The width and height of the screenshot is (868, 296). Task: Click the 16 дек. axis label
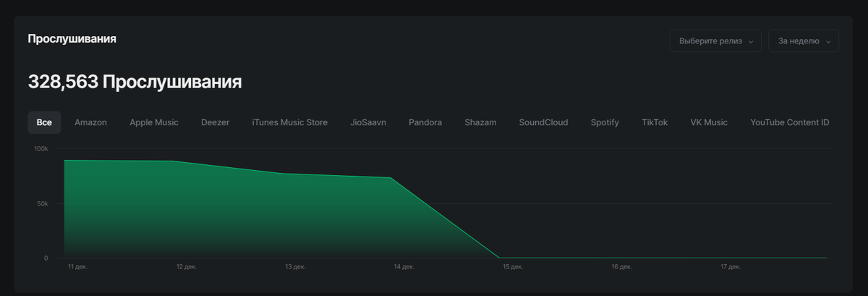pos(621,267)
